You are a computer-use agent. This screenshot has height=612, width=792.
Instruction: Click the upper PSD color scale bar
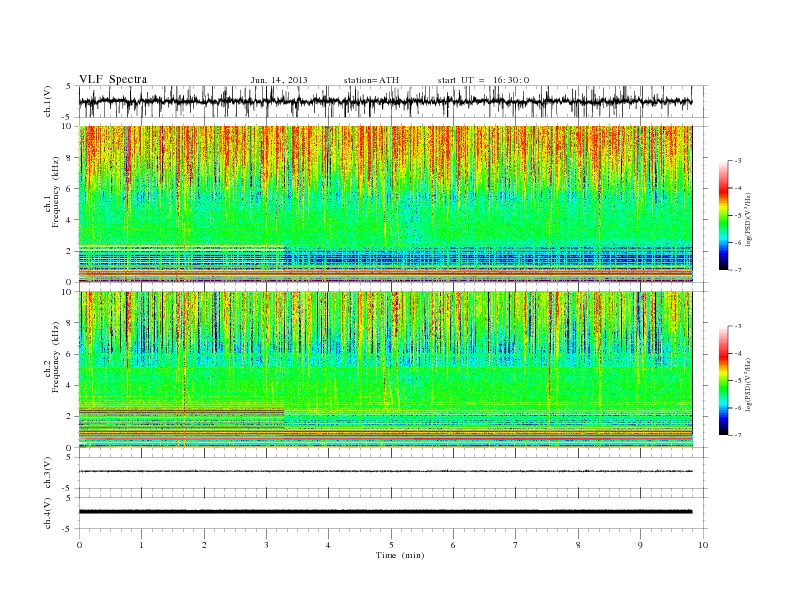pos(724,215)
